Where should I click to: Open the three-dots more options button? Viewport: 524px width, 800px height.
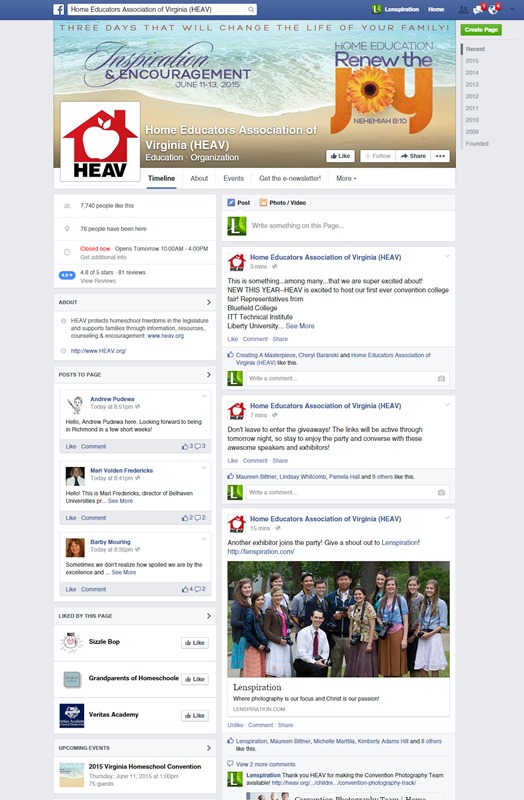440,156
